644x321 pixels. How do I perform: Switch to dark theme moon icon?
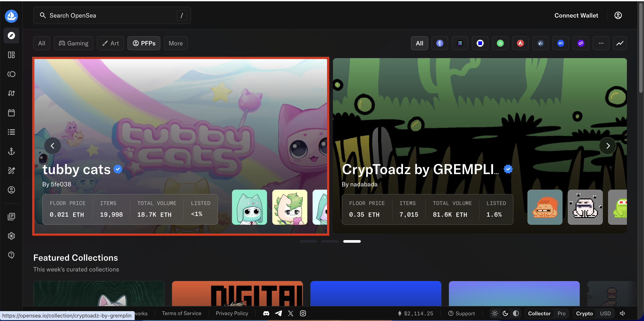pyautogui.click(x=505, y=313)
